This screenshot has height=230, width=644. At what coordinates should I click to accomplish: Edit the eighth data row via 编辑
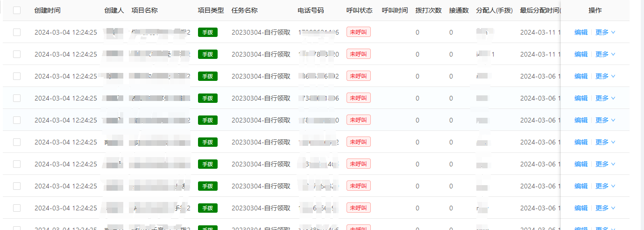tap(581, 186)
